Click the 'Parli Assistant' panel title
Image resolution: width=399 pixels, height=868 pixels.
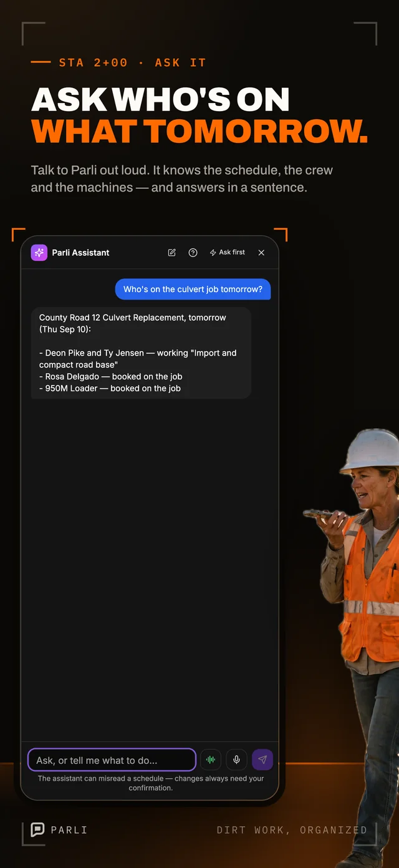tap(80, 253)
